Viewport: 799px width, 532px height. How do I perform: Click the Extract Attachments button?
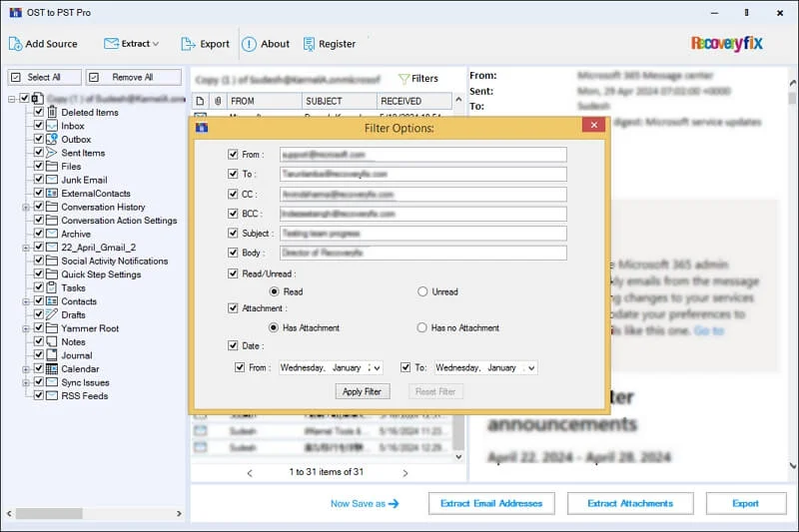pos(630,503)
